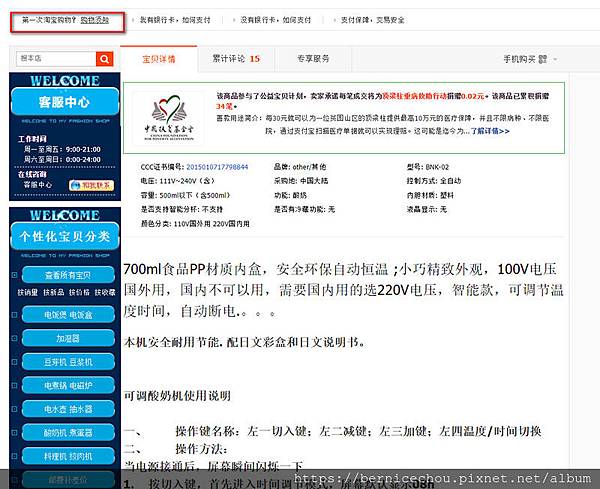Click the line 本机安全耐用节能 description
The width and height of the screenshot is (600, 489).
(x=244, y=342)
